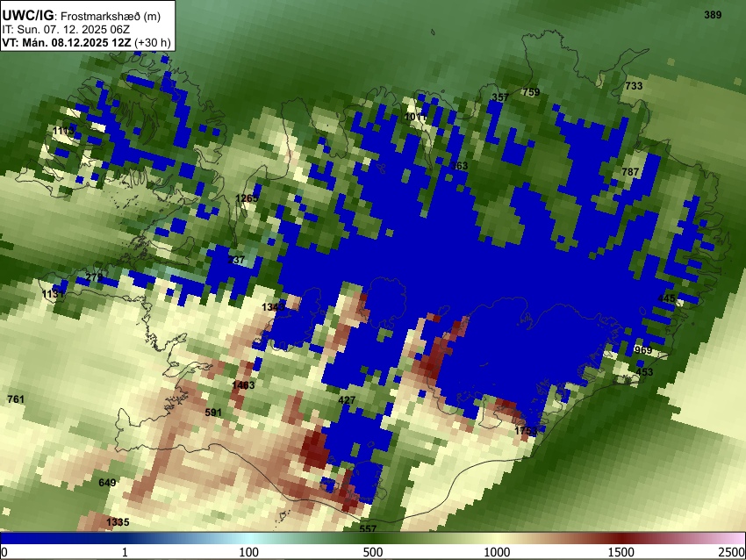Viewport: 746px width, 560px height.
Task: Click the map value 557
Action: click(x=368, y=528)
